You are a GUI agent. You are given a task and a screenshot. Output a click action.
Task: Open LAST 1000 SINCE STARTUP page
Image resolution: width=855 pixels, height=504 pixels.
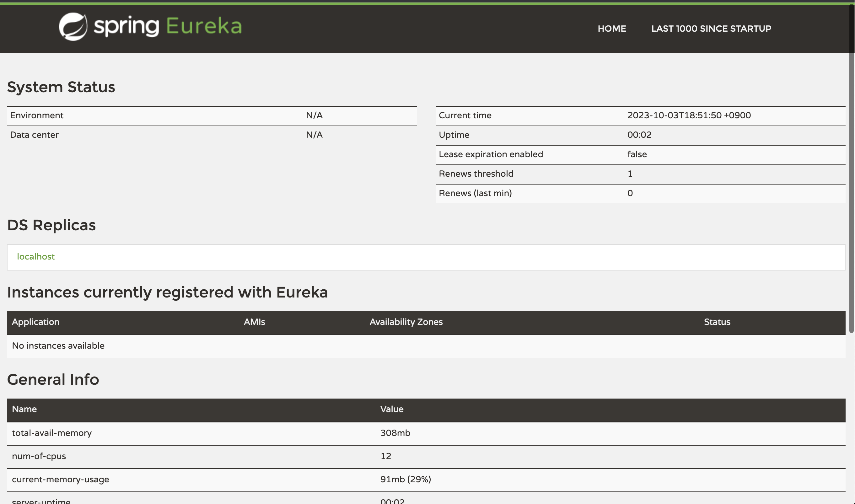pyautogui.click(x=711, y=29)
